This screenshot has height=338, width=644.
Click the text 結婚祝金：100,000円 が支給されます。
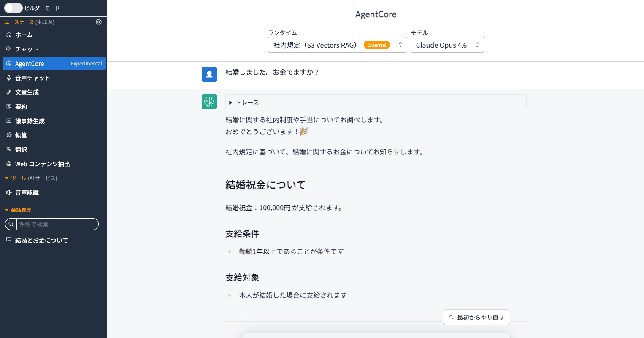point(285,208)
